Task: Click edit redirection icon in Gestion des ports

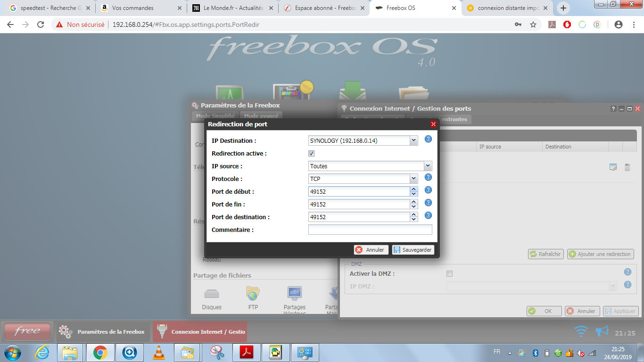Action: pos(613,167)
